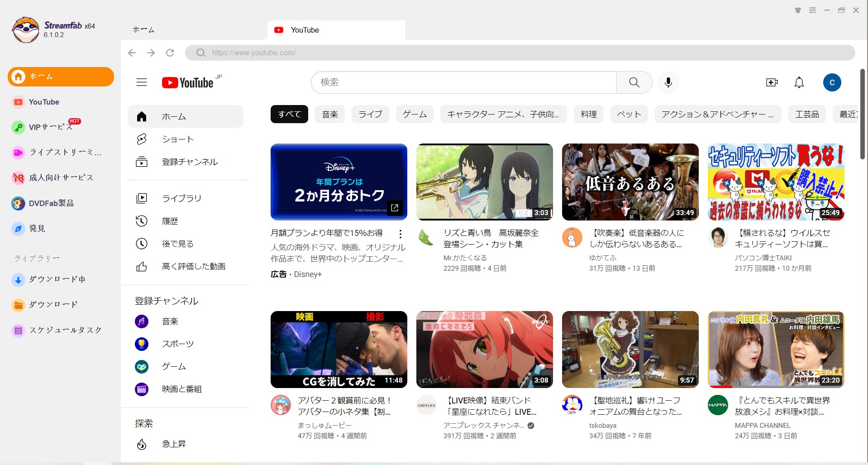Open the Disney+ ad thumbnail

(x=339, y=182)
